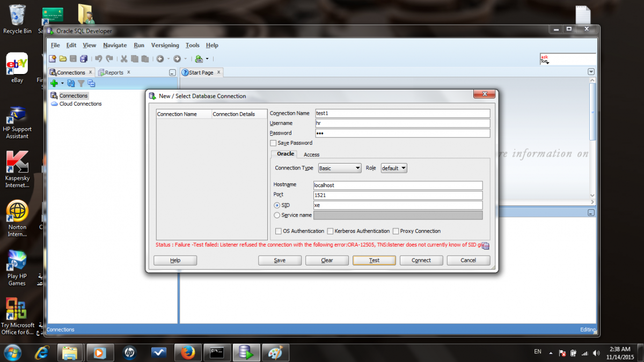Open the Connection Type dropdown
Viewport: 644px width, 362px height.
(340, 168)
